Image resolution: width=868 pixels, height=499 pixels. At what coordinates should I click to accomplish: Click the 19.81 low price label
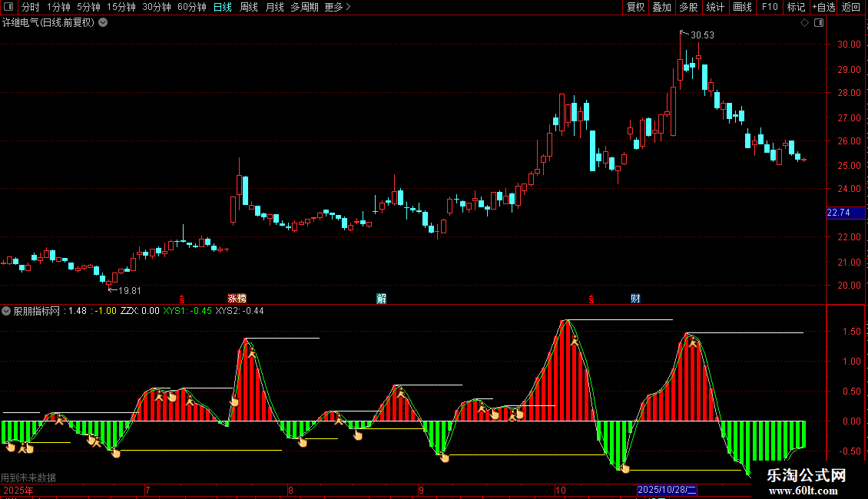click(x=130, y=290)
